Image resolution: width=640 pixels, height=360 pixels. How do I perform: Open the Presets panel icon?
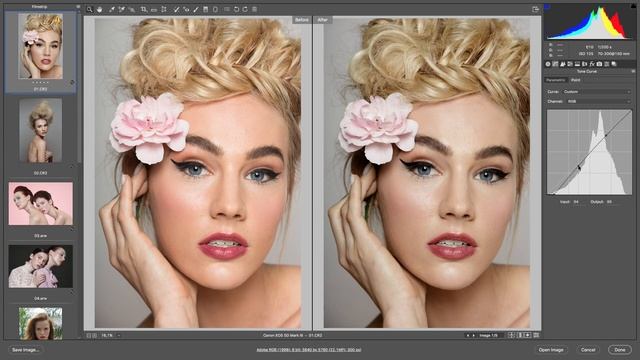(x=607, y=64)
